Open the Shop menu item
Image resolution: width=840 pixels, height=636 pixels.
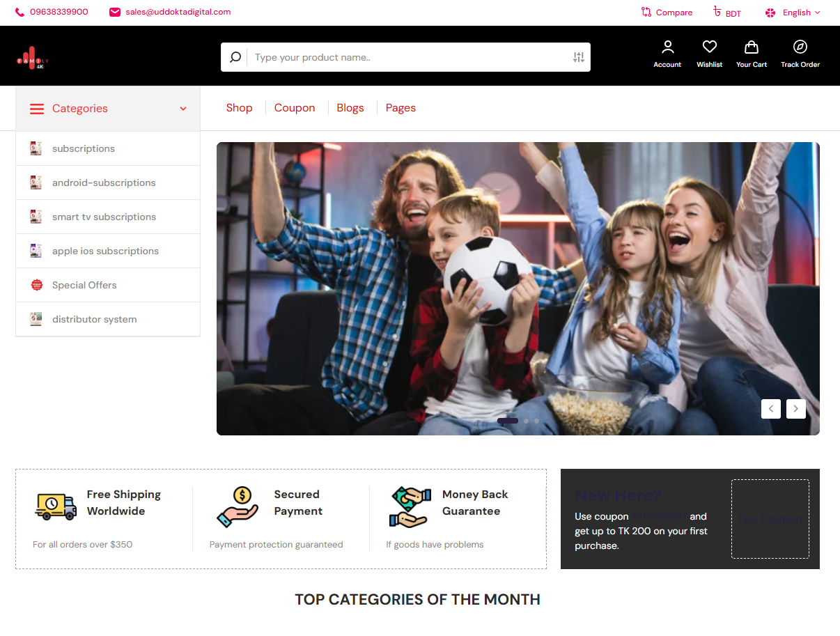(x=239, y=108)
